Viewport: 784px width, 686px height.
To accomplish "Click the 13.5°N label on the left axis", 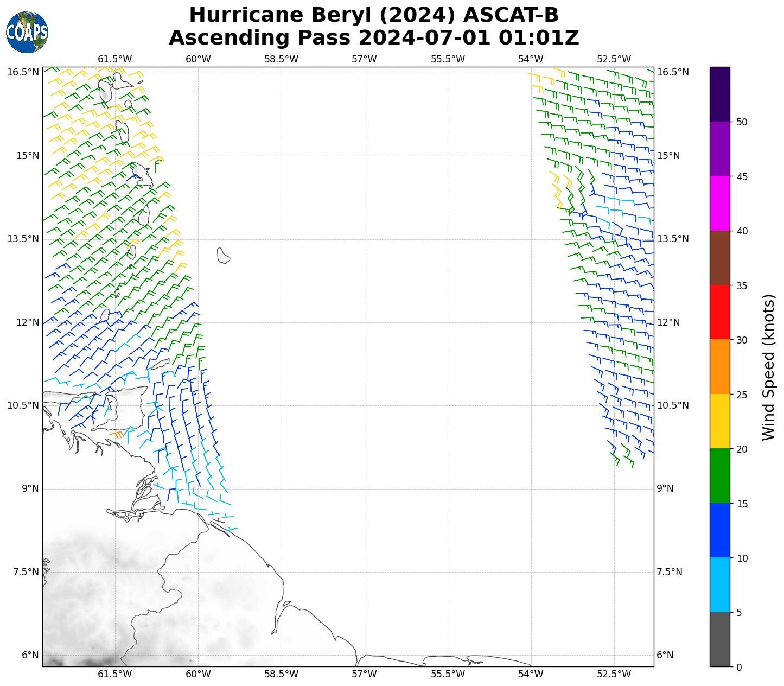I will [x=23, y=239].
